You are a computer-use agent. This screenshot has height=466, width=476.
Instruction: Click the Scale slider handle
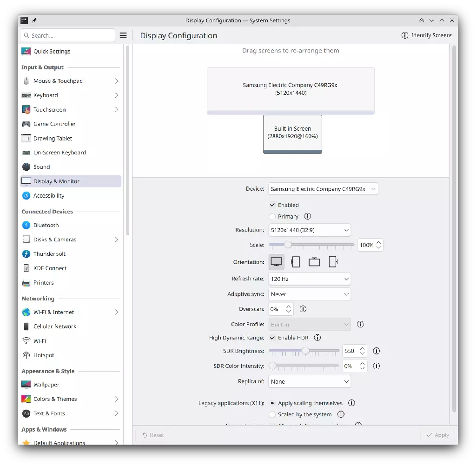click(288, 245)
